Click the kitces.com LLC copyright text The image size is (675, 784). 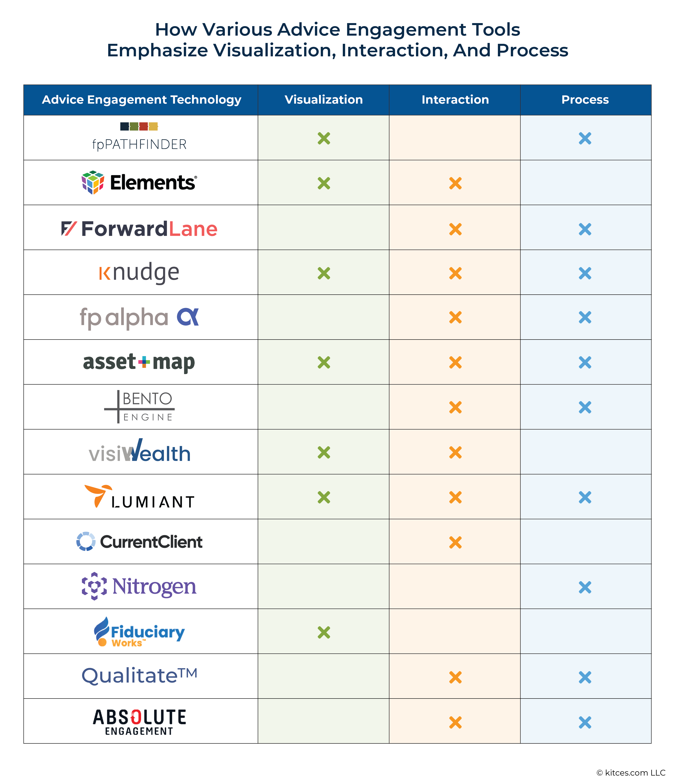[x=631, y=773]
